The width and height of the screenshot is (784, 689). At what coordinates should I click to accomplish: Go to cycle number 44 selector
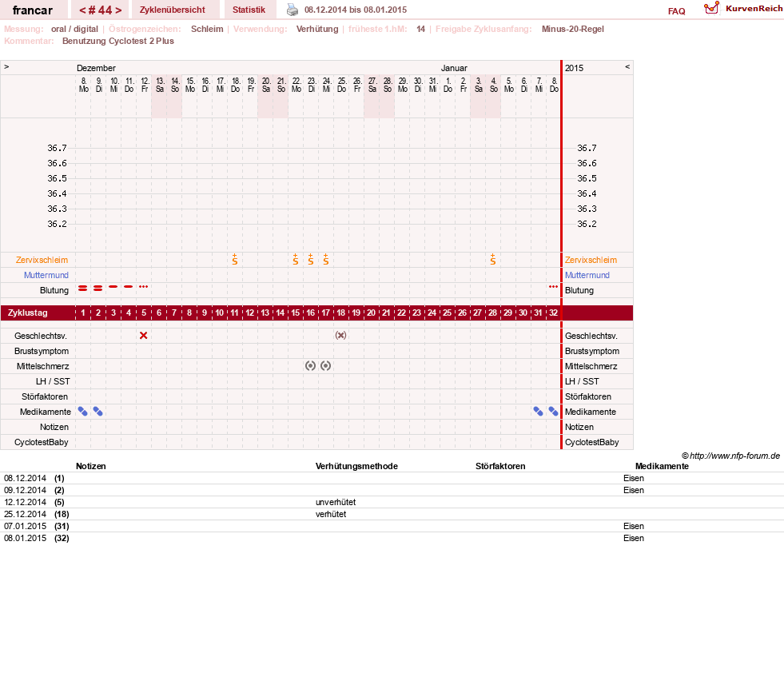point(100,10)
